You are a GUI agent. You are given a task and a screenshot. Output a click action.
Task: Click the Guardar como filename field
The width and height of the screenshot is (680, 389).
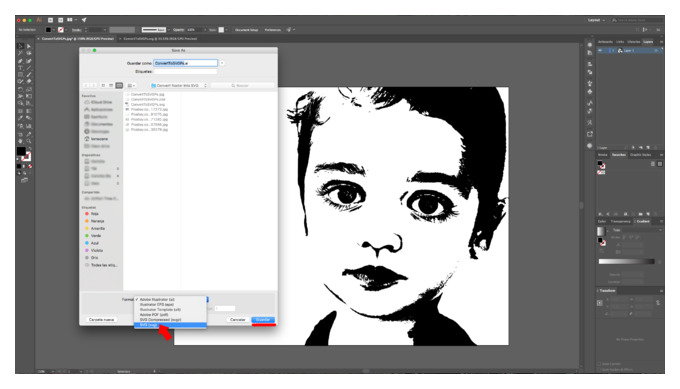(x=186, y=63)
